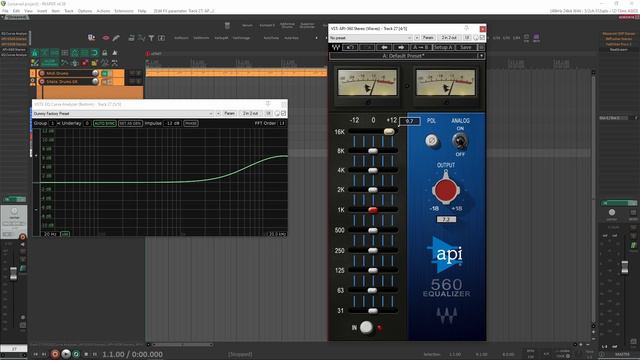The height and width of the screenshot is (360, 640).
Task: Click the 250 Hz band slider handle
Action: pyautogui.click(x=373, y=250)
